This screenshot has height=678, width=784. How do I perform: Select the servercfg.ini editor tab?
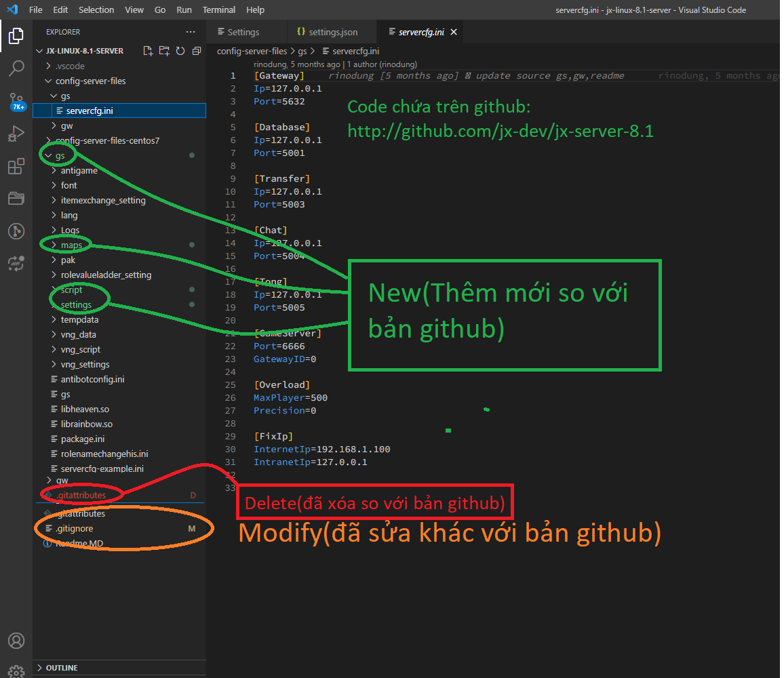point(421,32)
